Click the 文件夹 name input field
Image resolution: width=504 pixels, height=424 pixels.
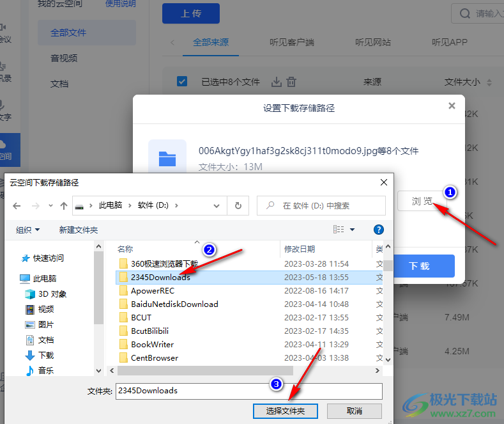(249, 391)
